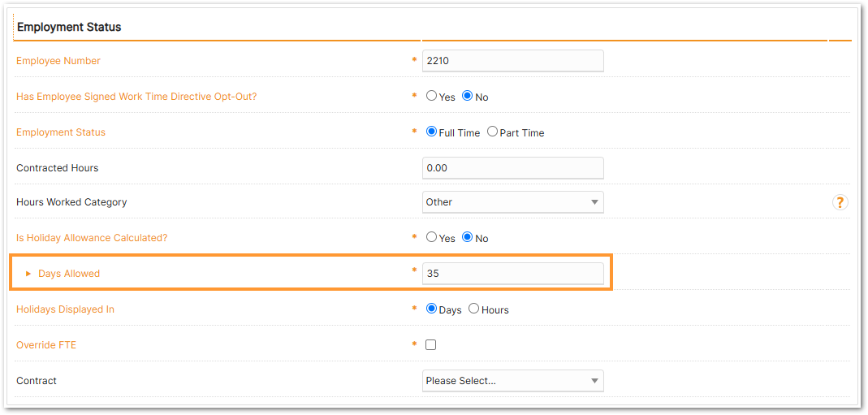
Task: Click the Employee Number field
Action: 512,61
